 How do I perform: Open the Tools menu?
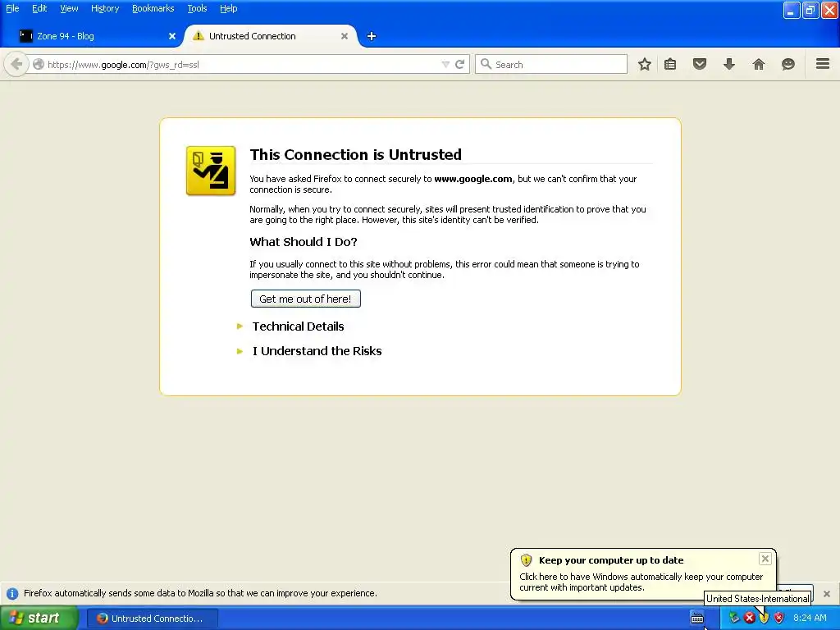[197, 8]
